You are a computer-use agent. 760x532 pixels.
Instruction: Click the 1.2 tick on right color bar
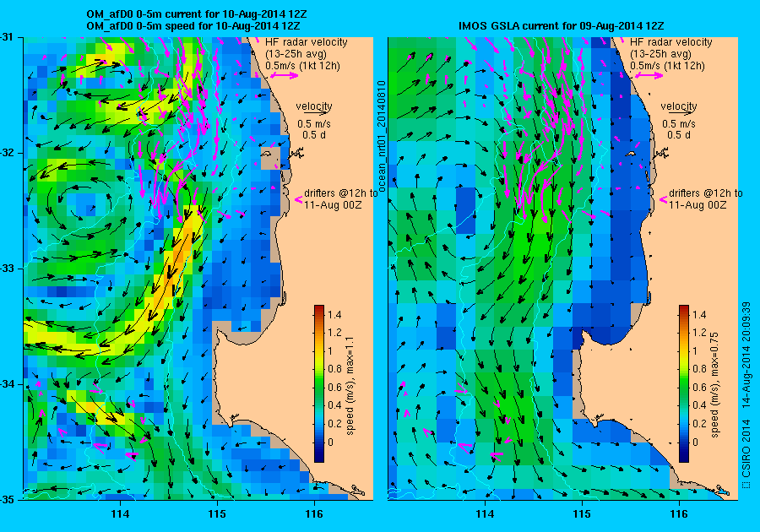pos(699,333)
